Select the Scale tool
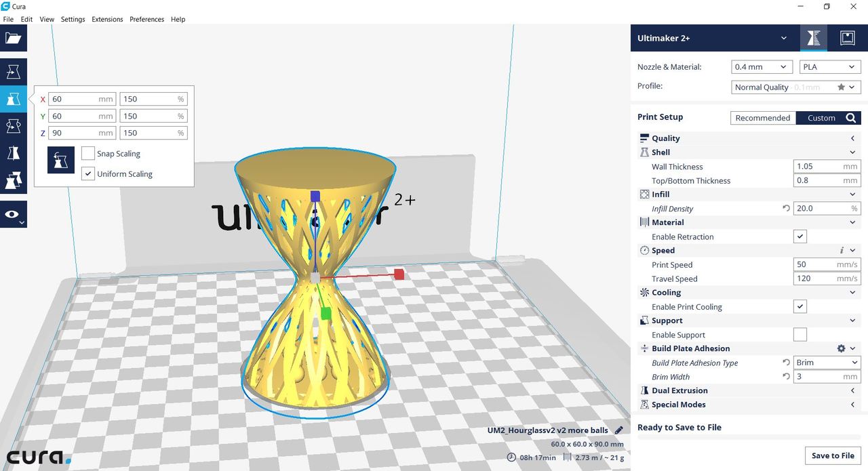 click(13, 99)
